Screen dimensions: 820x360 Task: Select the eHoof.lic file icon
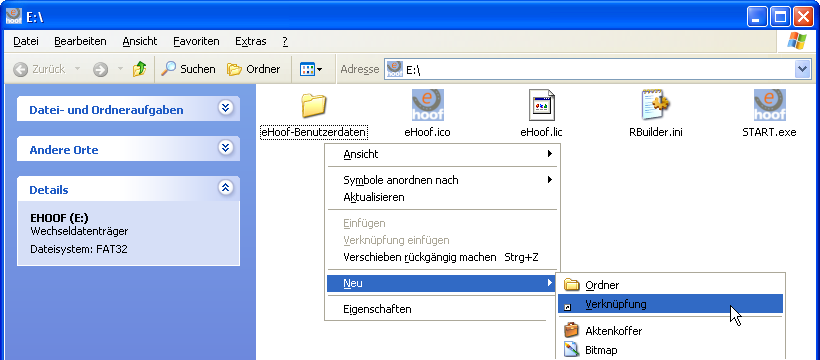[x=541, y=105]
